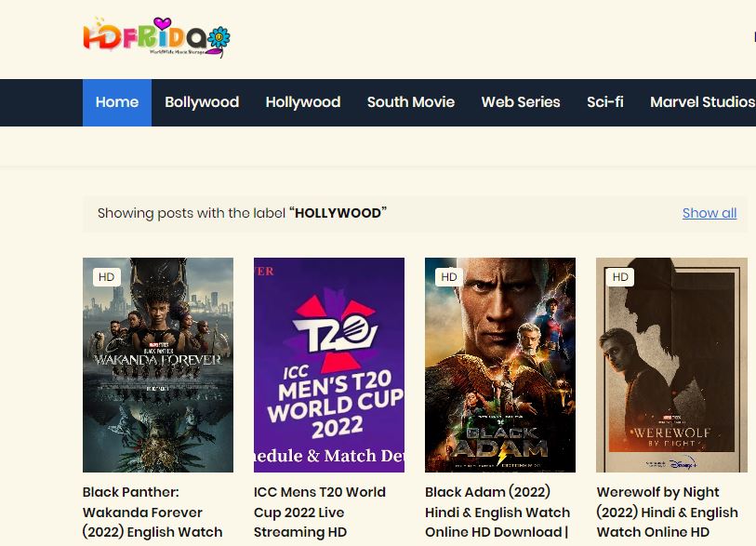
Task: Click the "HOLLYWOOD" label text
Action: pyautogui.click(x=338, y=213)
